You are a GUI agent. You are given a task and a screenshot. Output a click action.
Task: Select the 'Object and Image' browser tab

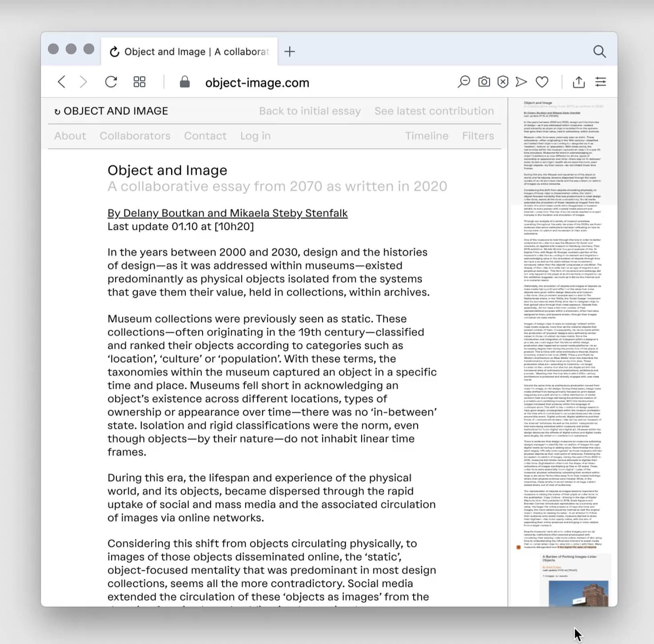coord(189,52)
